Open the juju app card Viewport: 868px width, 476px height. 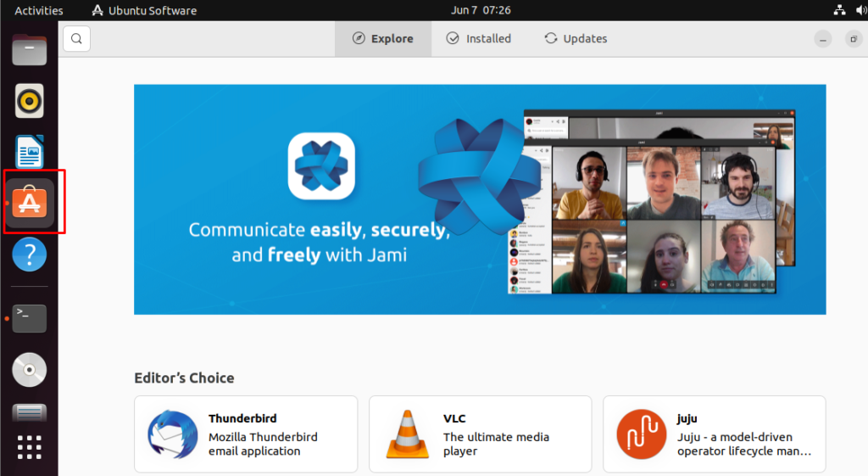click(x=714, y=434)
